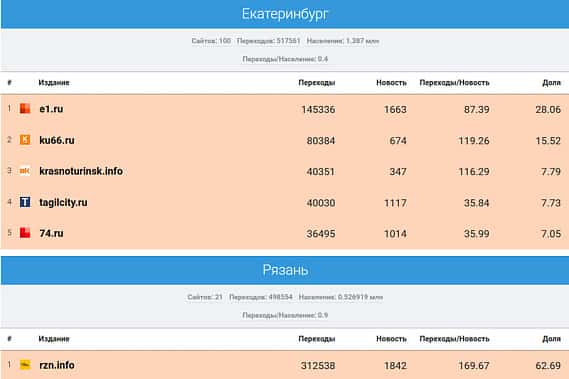This screenshot has width=569, height=379.
Task: Click the value 312538 for rzn.info
Action: tap(318, 365)
